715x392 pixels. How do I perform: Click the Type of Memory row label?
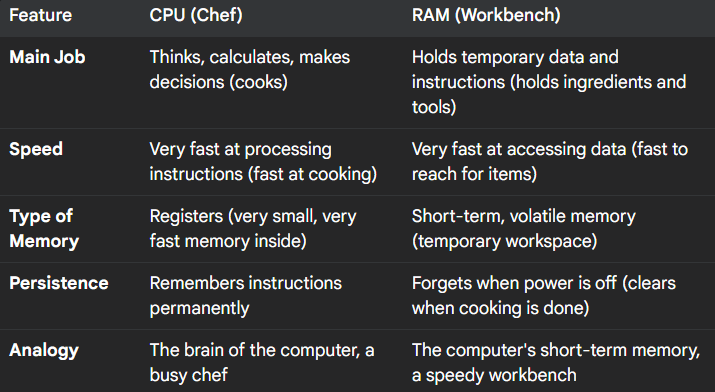pyautogui.click(x=44, y=228)
